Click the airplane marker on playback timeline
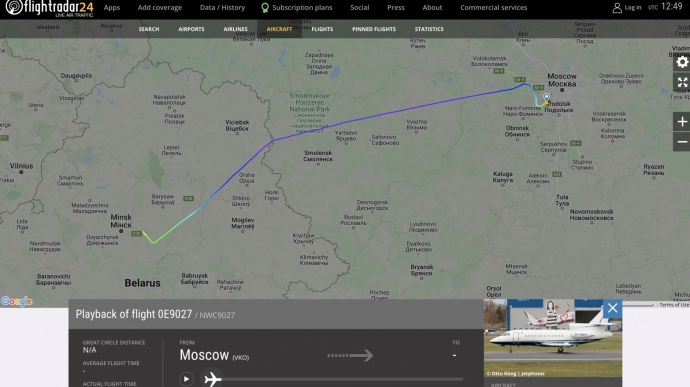690x387 pixels. [213, 379]
